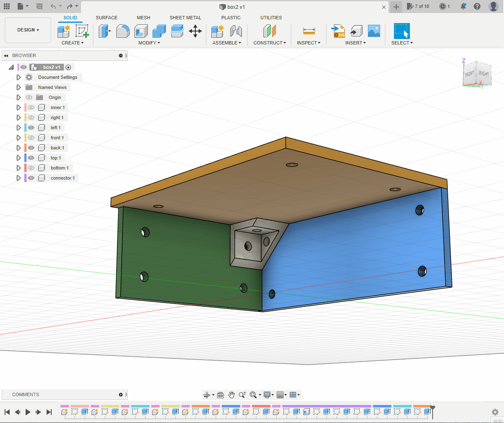Expand the Document Settings node
This screenshot has height=423, width=504.
click(x=18, y=77)
